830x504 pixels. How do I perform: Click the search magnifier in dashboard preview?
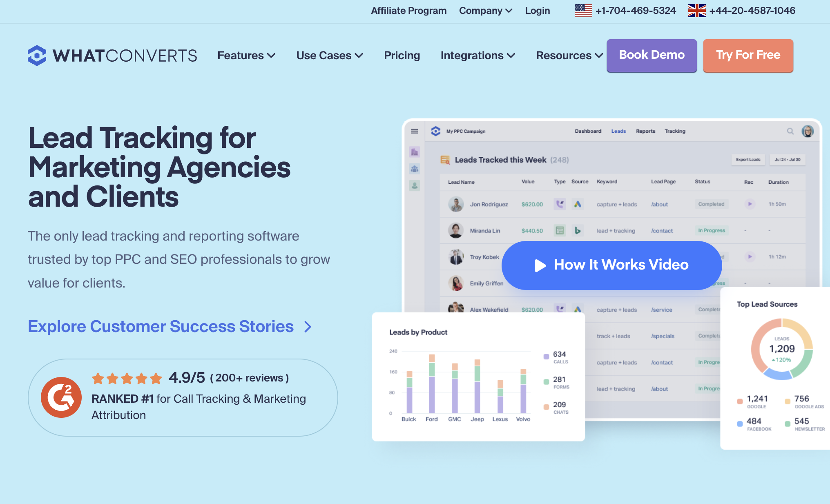coord(790,131)
